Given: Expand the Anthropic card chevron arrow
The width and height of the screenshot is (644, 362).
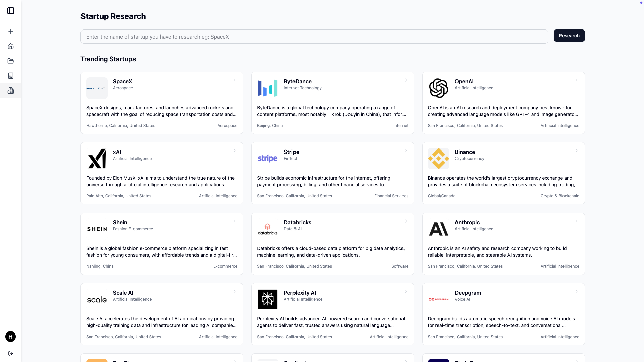Looking at the screenshot, I should [x=576, y=221].
